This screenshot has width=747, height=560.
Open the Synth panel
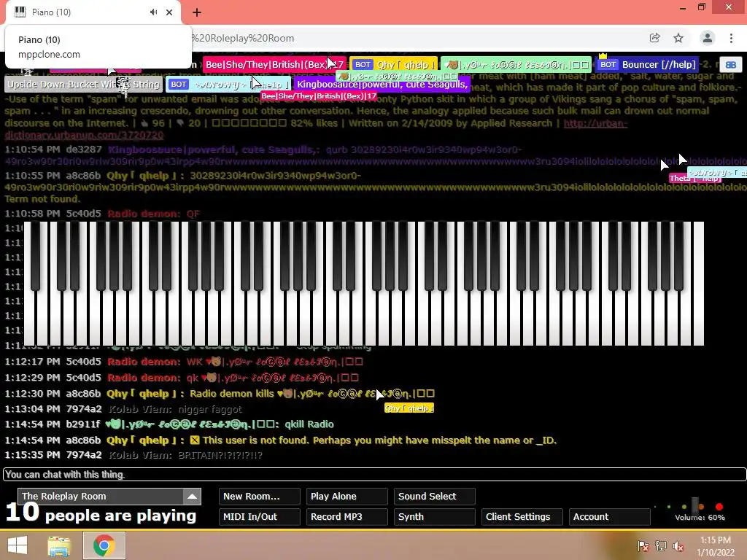435,517
